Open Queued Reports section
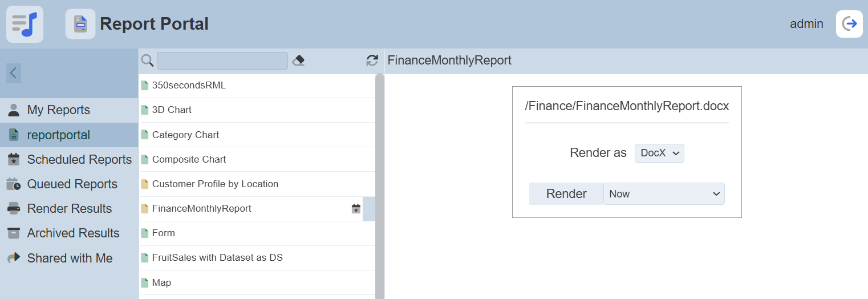Screen dimensions: 868x299 72,184
